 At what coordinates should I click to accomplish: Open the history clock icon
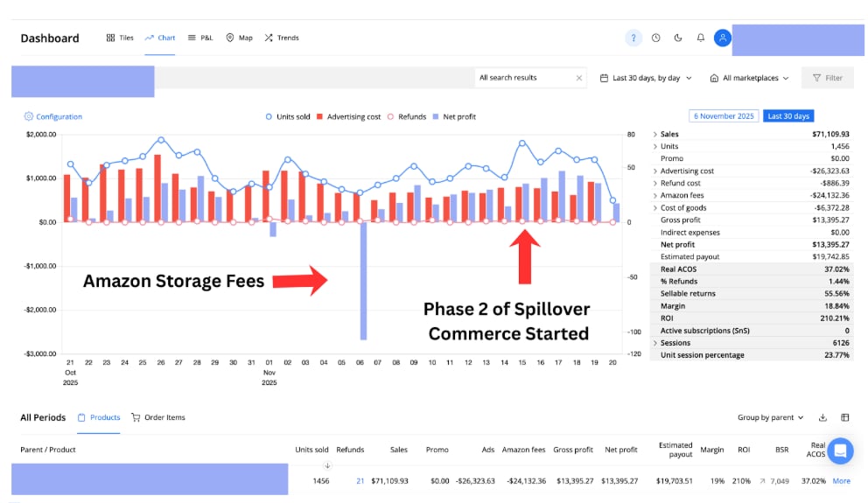click(656, 38)
